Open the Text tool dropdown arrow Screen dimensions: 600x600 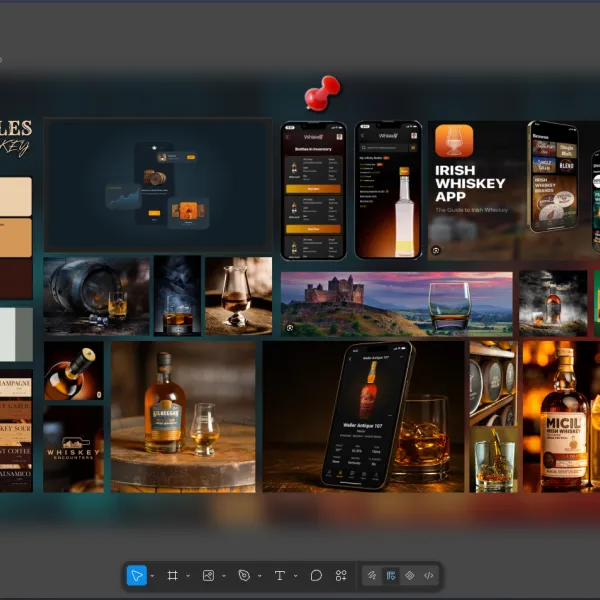pyautogui.click(x=295, y=576)
